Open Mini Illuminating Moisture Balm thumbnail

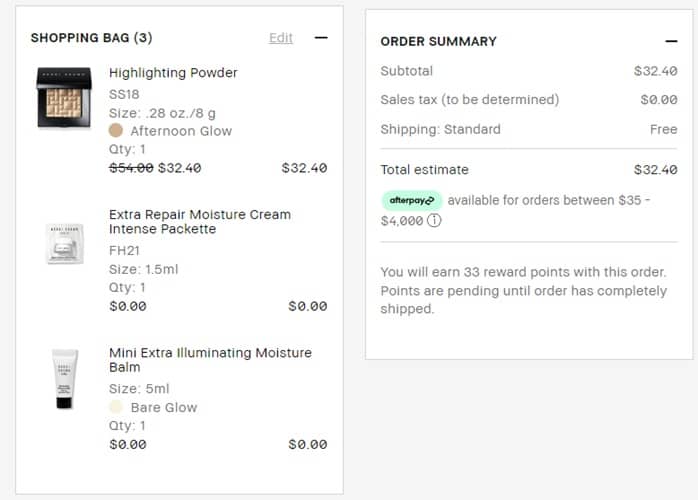[64, 379]
